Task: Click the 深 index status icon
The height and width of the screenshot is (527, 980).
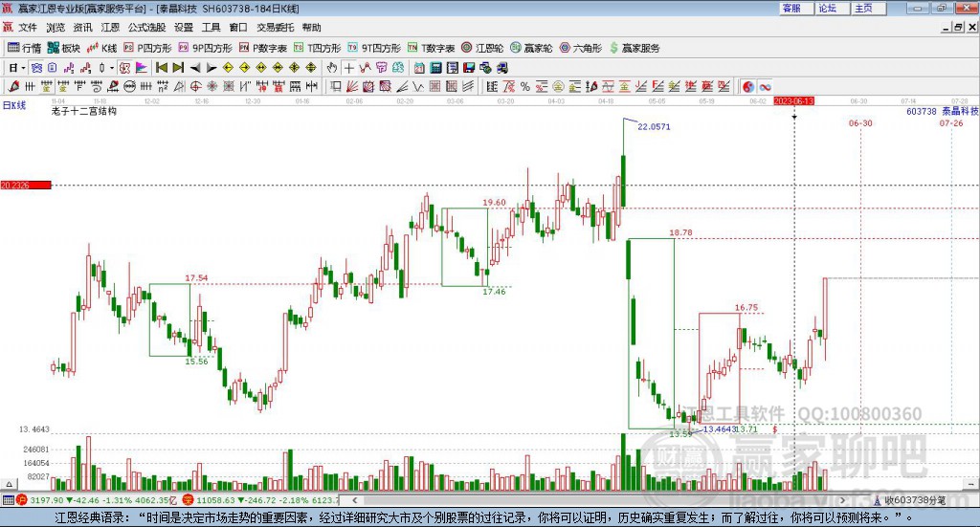Action: tap(189, 500)
